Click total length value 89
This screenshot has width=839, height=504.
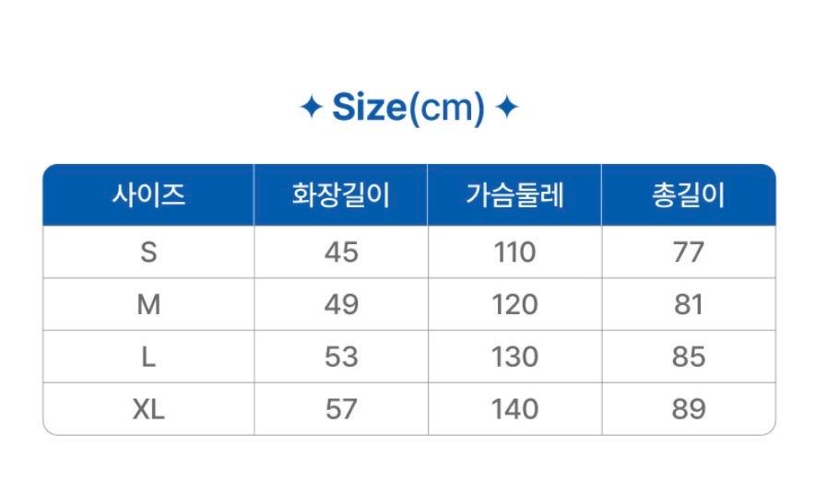(688, 409)
